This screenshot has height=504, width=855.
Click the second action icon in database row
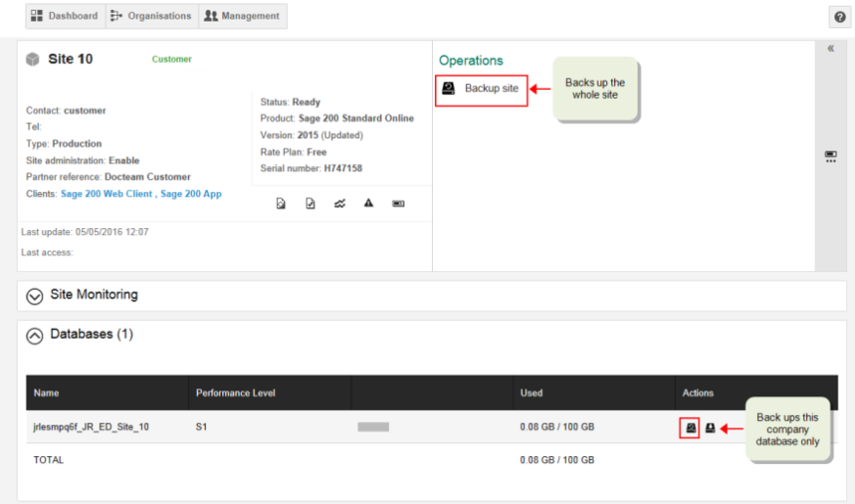click(710, 428)
